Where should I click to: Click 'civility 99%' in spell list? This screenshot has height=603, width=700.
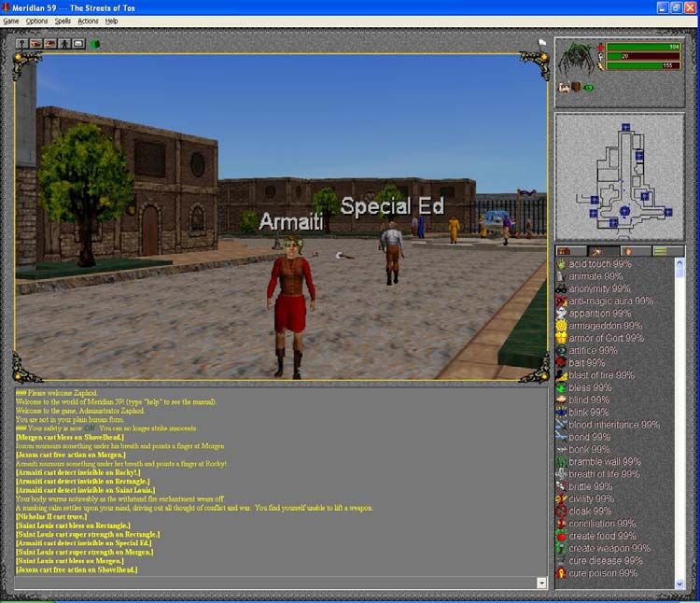[591, 499]
